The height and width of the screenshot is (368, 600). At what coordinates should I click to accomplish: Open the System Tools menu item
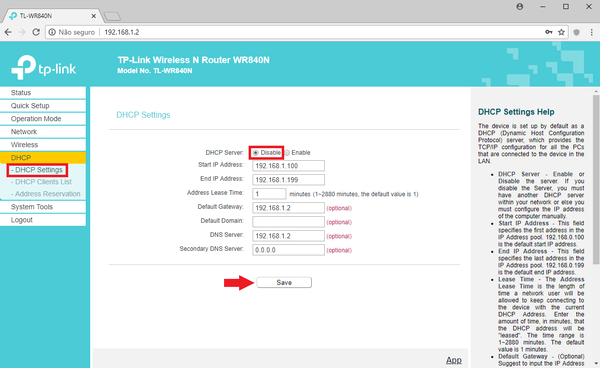pos(43,207)
